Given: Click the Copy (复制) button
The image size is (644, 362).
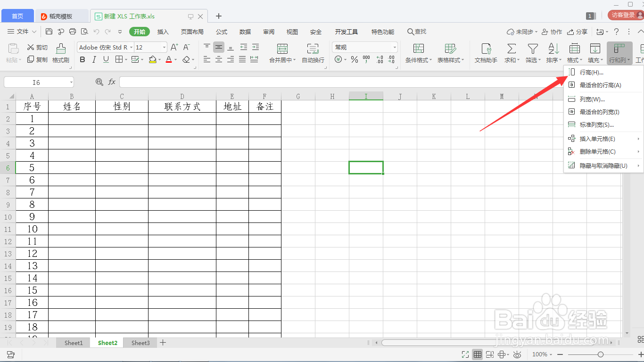Looking at the screenshot, I should tap(37, 59).
